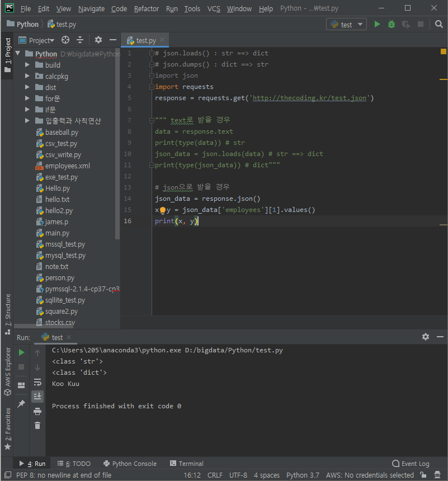The height and width of the screenshot is (481, 448).
Task: Click the Up the Stack Trace arrow
Action: 37,353
